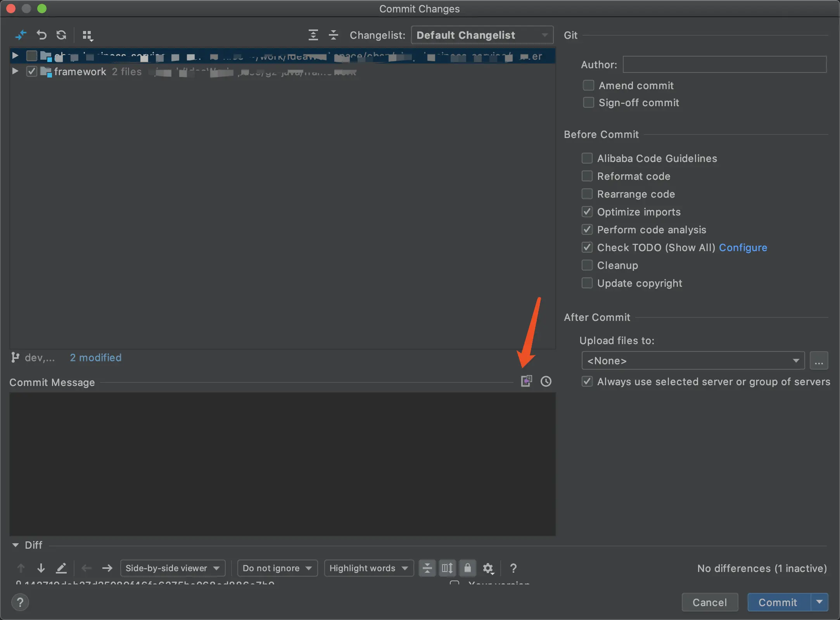
Task: Click the Commit button
Action: 778,602
